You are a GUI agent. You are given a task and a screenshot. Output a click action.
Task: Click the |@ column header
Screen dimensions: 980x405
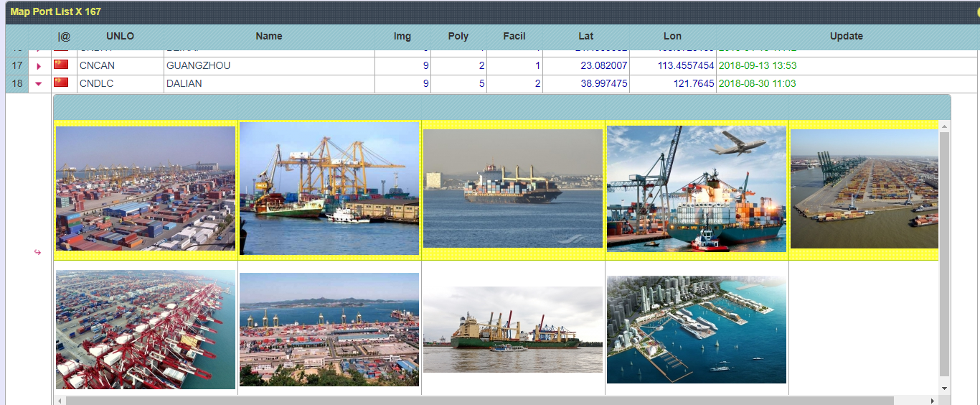pyautogui.click(x=64, y=36)
